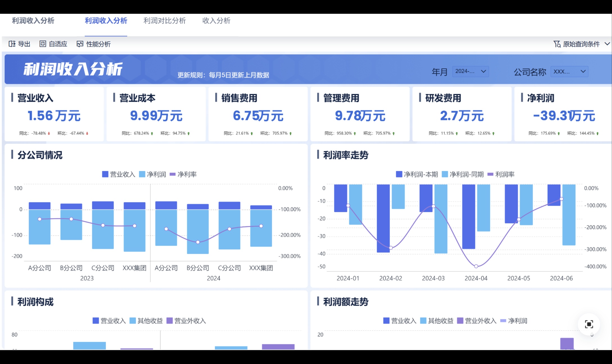This screenshot has width=612, height=364.
Task: Toggle 其他收益 legend in 利润额走势 chart
Action: pyautogui.click(x=437, y=321)
